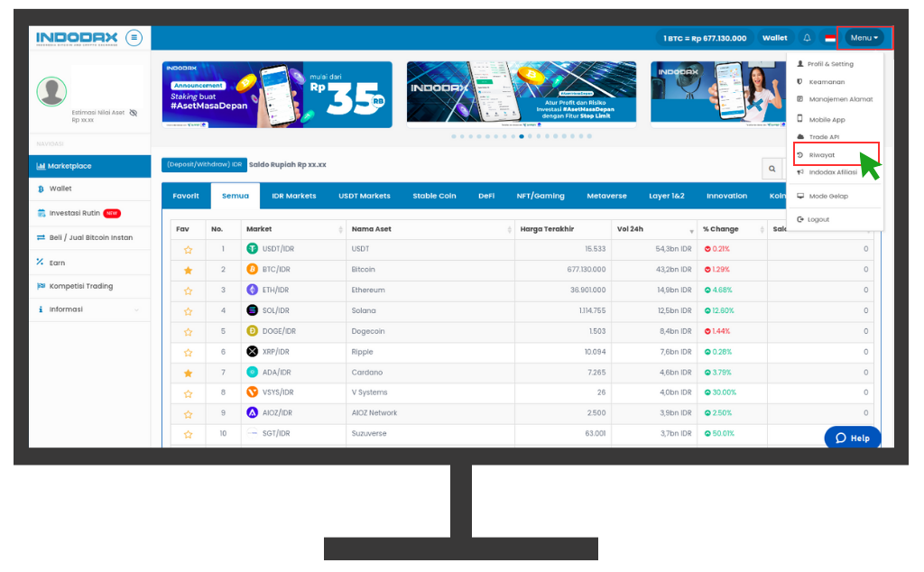Open the Menu dropdown

864,38
